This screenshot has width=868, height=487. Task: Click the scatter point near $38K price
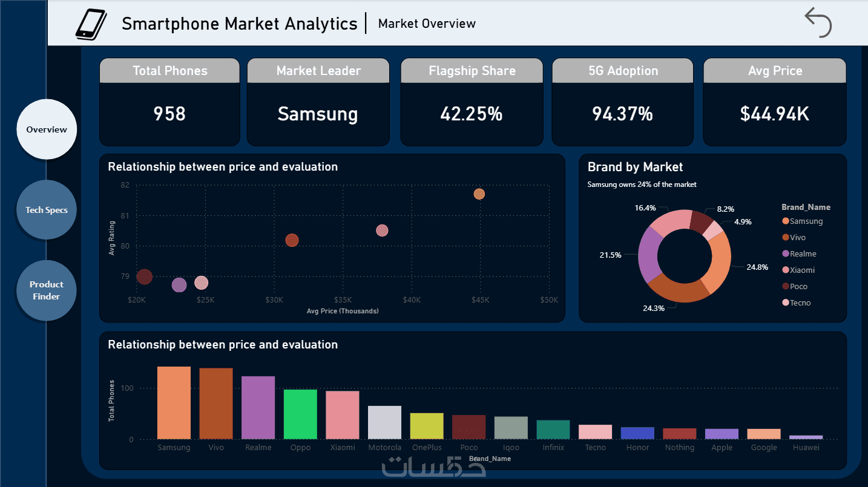click(382, 230)
